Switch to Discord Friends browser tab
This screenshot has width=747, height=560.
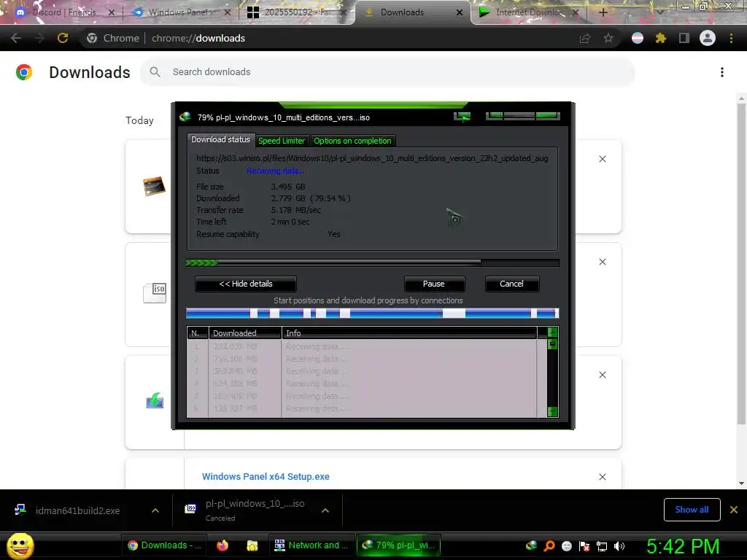click(64, 12)
